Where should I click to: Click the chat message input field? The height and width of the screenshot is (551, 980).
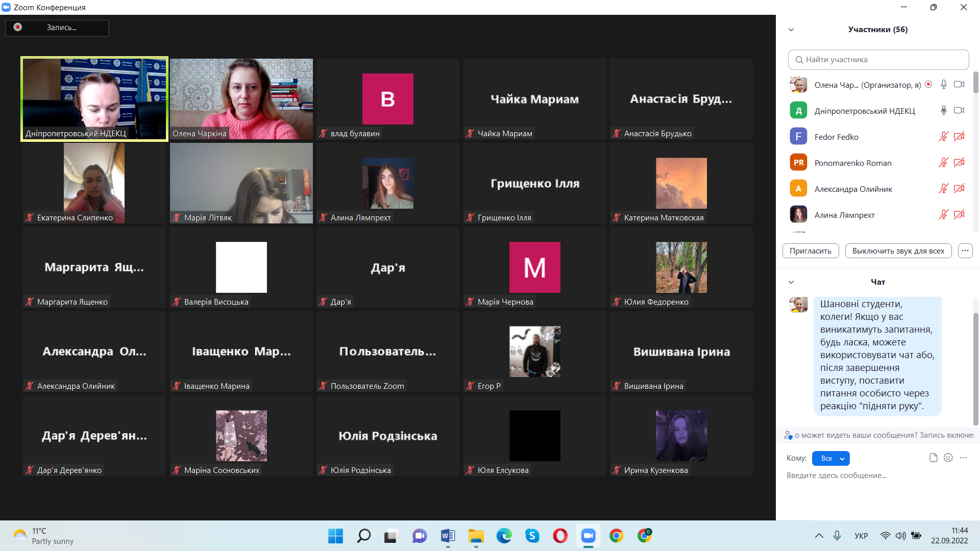tap(878, 475)
